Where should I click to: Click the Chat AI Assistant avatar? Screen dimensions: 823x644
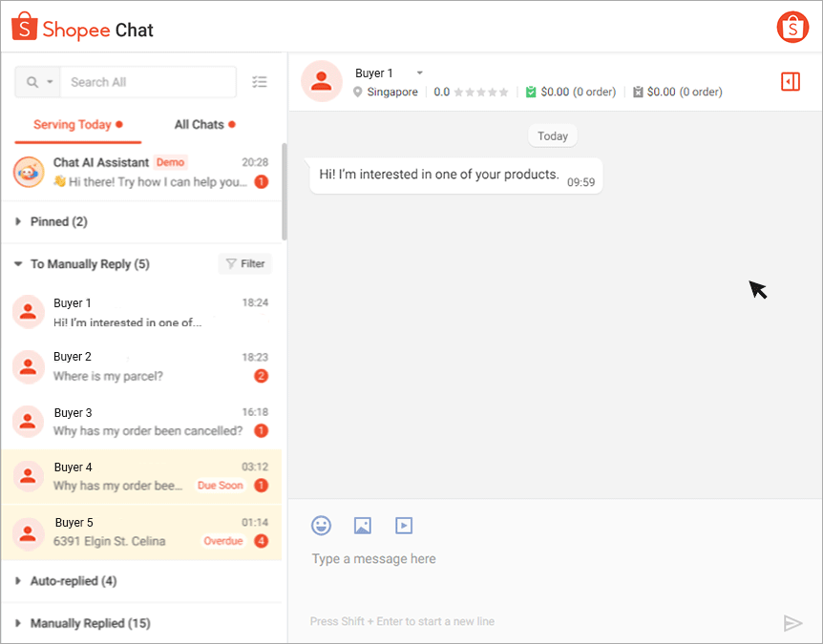[29, 172]
